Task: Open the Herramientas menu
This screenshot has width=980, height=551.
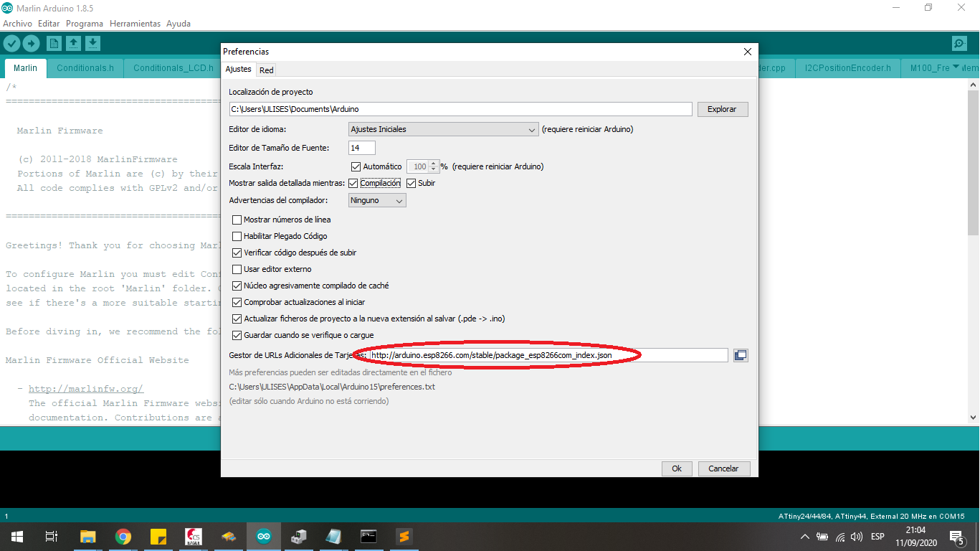Action: point(135,24)
